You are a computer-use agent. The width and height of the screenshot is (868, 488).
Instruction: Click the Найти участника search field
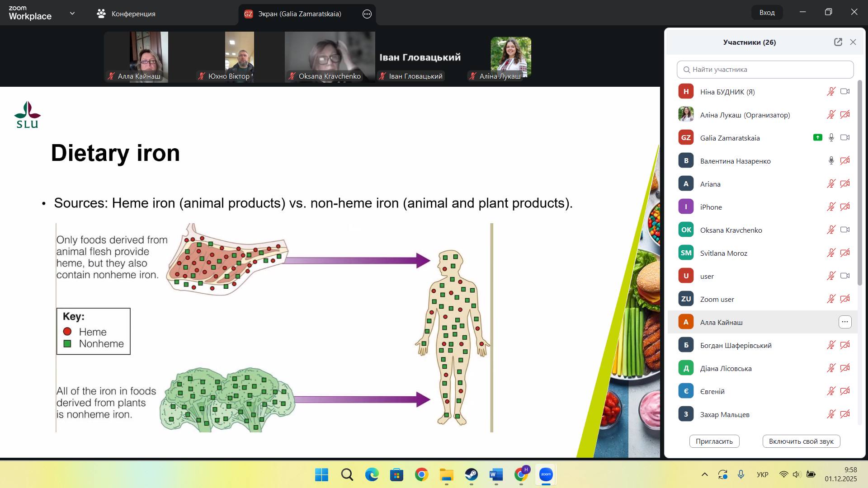point(765,70)
